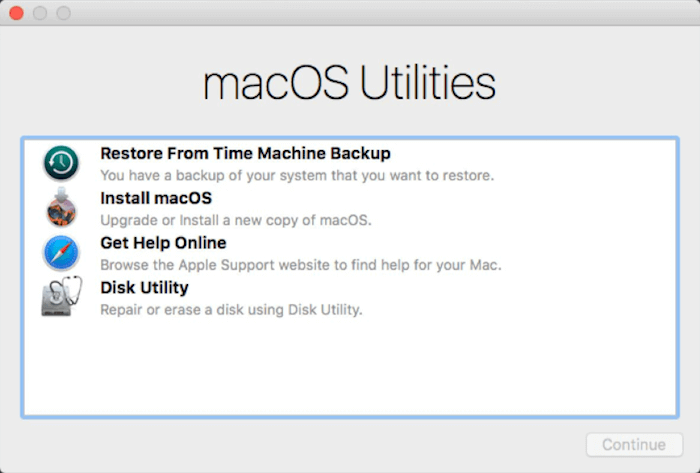The width and height of the screenshot is (700, 473).
Task: Click "Browse the Apple Support website" description
Action: pyautogui.click(x=300, y=265)
